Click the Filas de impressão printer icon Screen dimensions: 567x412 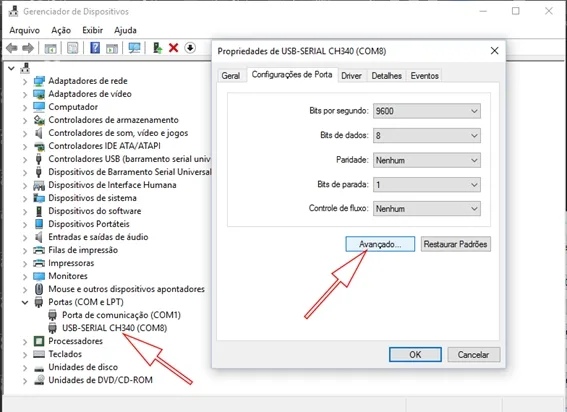39,250
